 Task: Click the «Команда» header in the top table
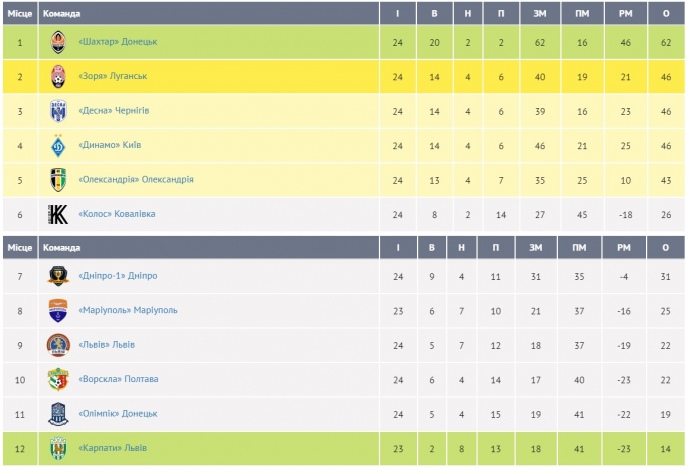62,14
